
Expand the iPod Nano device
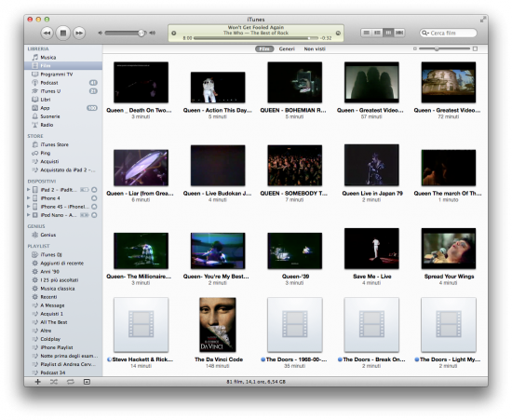click(x=29, y=215)
